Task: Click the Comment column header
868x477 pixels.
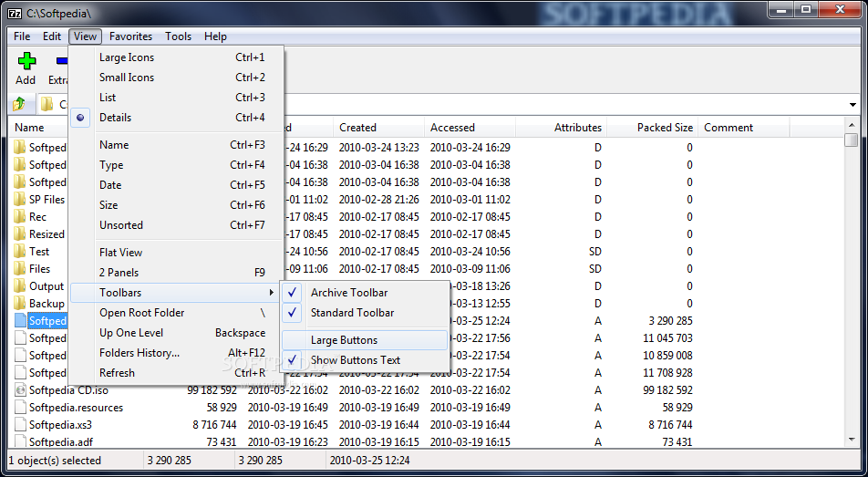Action: click(744, 128)
